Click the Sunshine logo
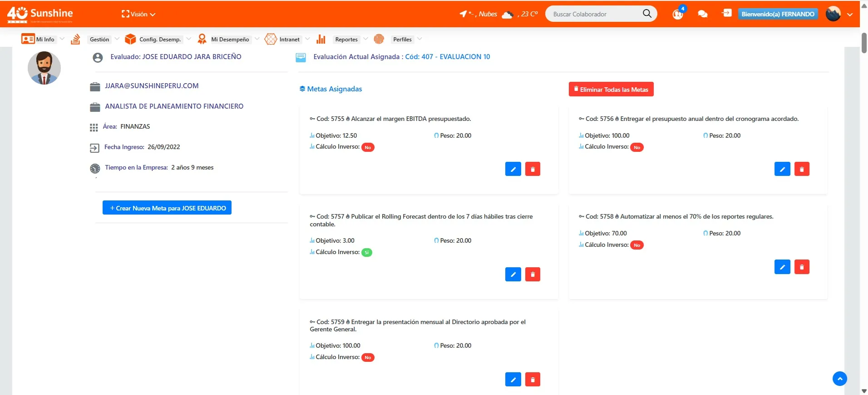This screenshot has height=395, width=868. [40, 14]
